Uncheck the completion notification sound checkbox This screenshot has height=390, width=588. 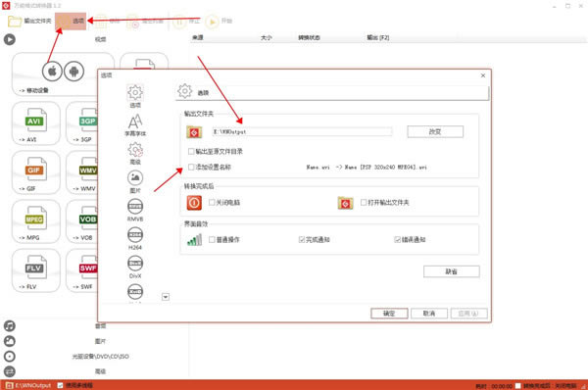pyautogui.click(x=302, y=240)
